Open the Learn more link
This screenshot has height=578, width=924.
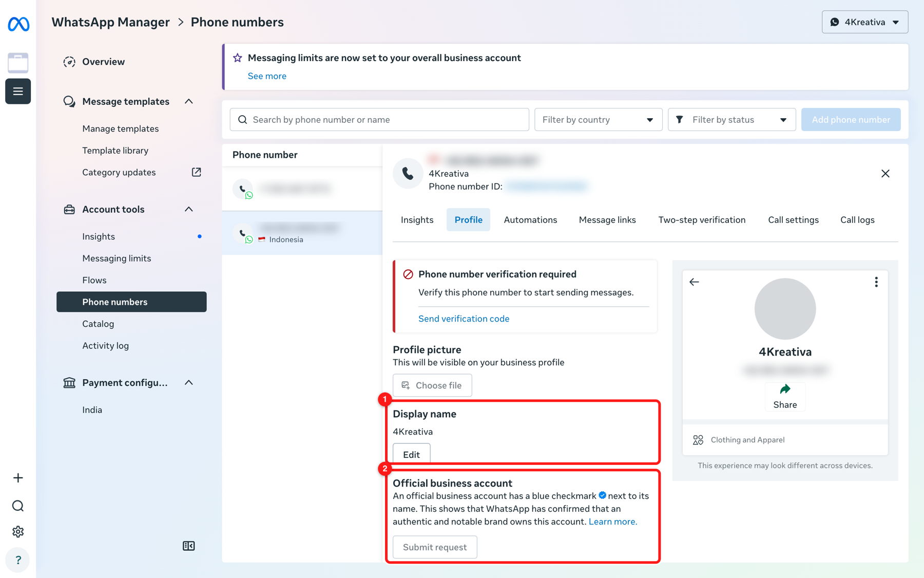(613, 521)
